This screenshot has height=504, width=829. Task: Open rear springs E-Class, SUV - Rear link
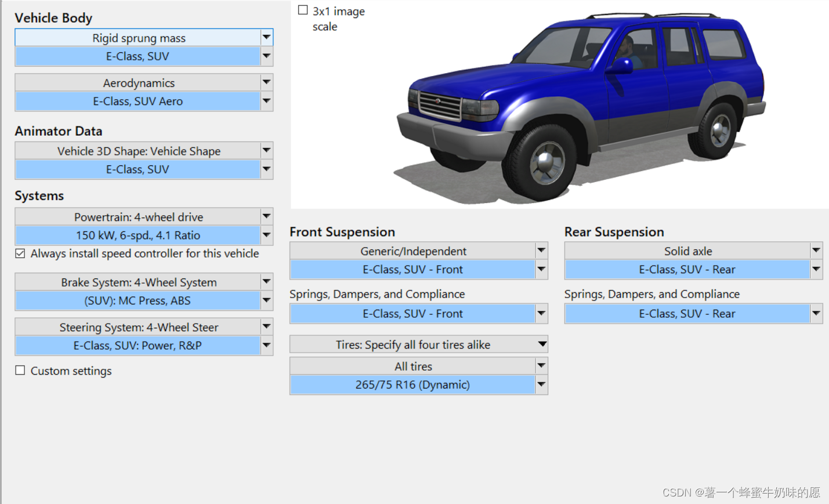[688, 313]
